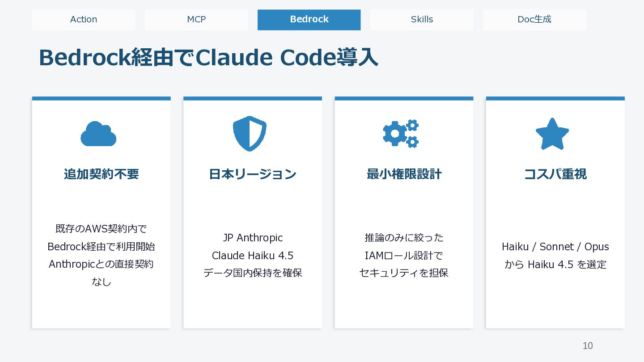Click the shield icon above 日本リージョン
This screenshot has height=362, width=644.
250,134
